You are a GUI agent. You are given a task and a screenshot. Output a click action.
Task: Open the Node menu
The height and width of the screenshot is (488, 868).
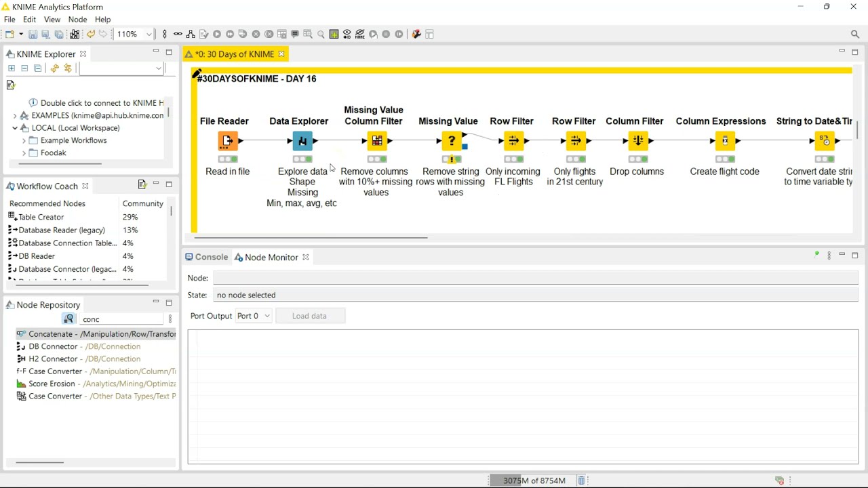click(77, 20)
